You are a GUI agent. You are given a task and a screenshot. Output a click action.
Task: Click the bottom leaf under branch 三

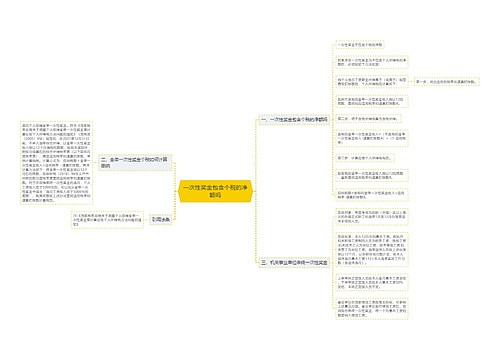tap(372, 309)
